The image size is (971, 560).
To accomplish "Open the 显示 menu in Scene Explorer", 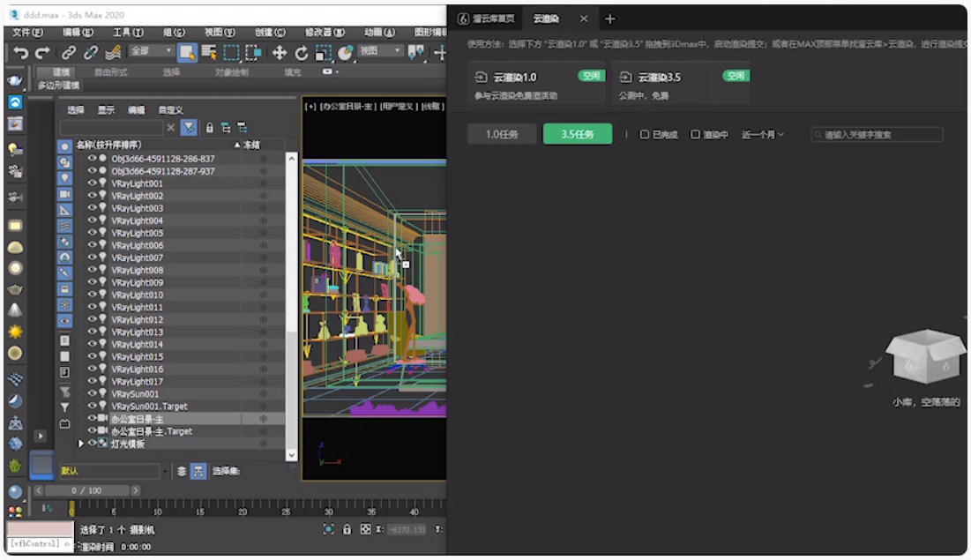I will [106, 110].
